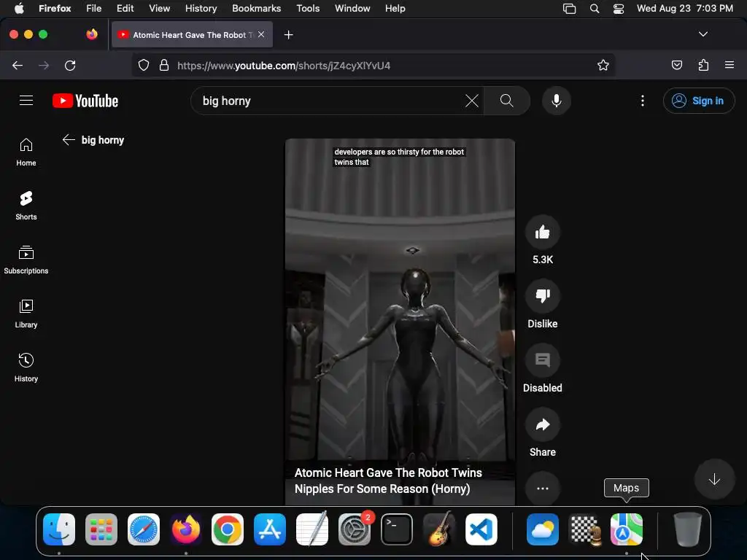The height and width of the screenshot is (560, 747).
Task: Bookmark this page with star icon
Action: (603, 65)
